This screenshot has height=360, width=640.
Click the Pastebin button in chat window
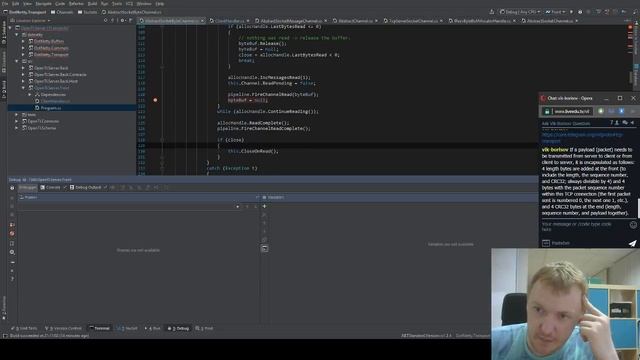(556, 243)
